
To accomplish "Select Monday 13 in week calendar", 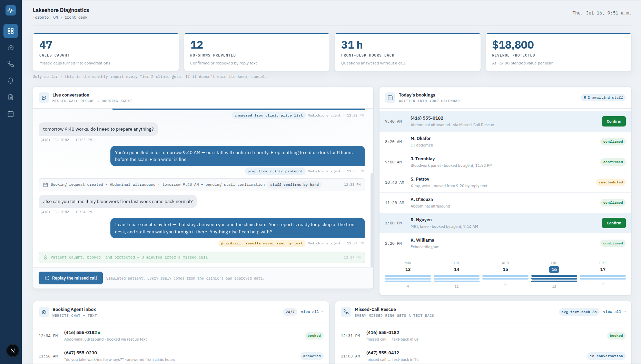I will 408,274.
